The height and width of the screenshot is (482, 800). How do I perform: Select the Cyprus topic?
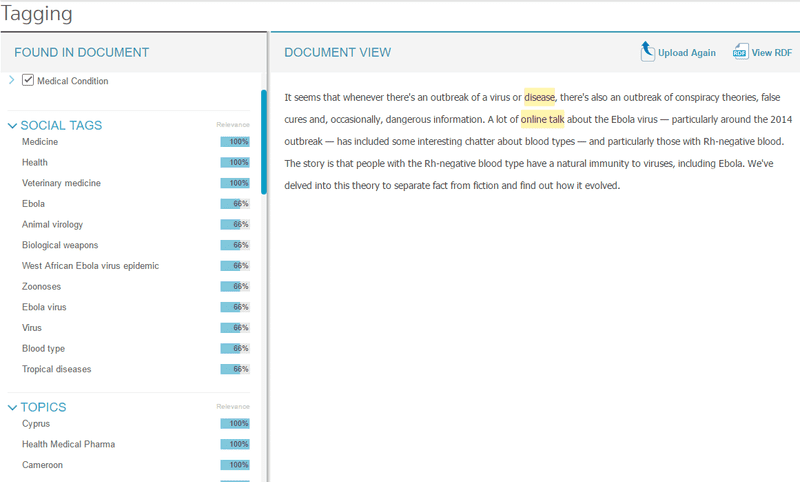coord(36,424)
